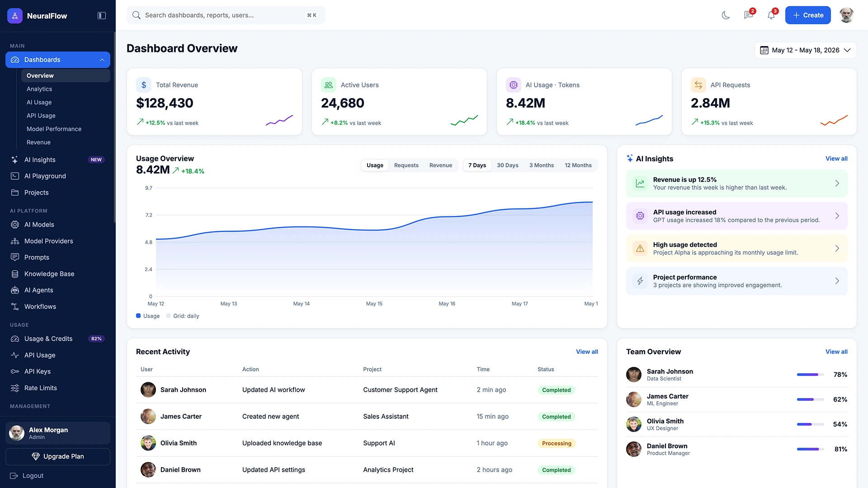Screen dimensions: 868x488
Task: Open user profile avatar in top bar
Action: coord(846,15)
